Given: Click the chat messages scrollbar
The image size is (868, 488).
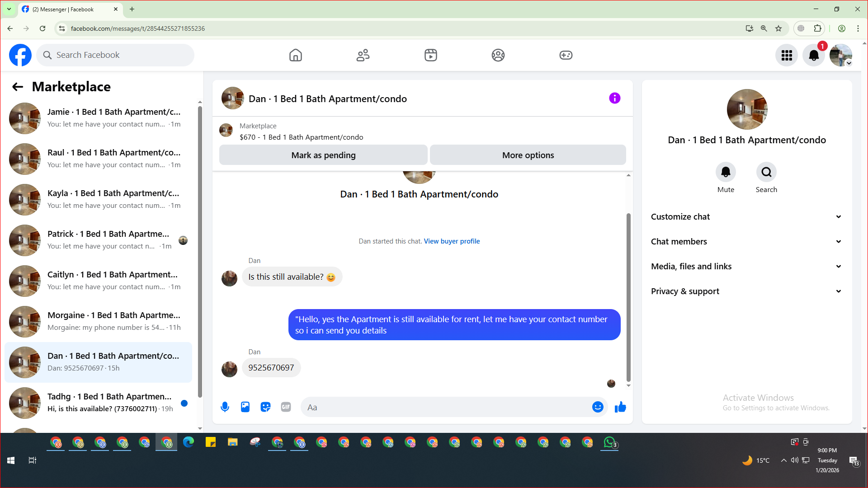Looking at the screenshot, I should 628,297.
